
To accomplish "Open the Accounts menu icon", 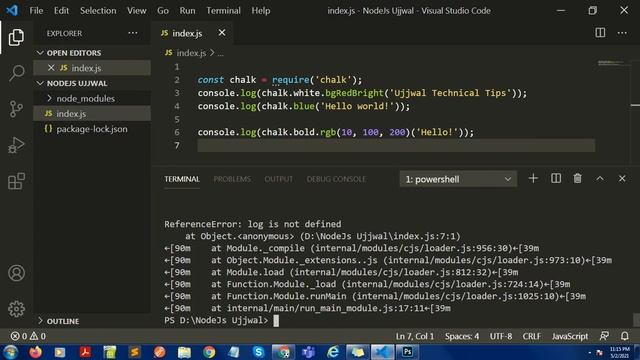I will pos(16,273).
